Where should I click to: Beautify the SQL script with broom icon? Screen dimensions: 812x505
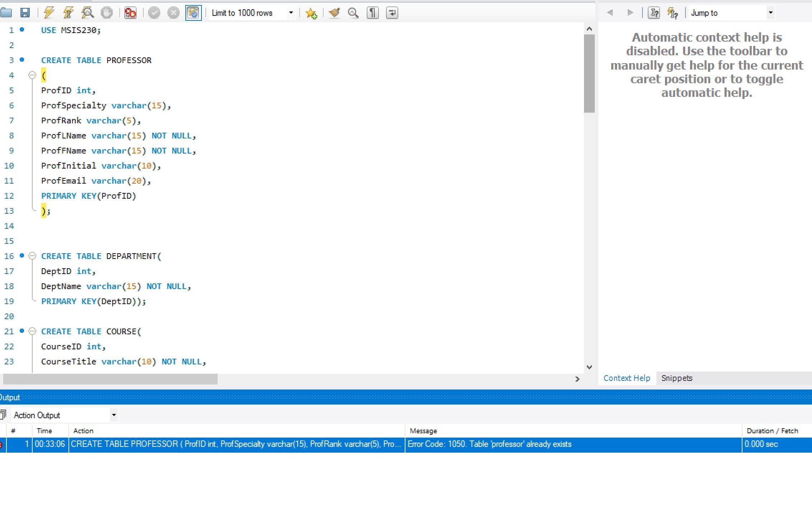pyautogui.click(x=334, y=13)
